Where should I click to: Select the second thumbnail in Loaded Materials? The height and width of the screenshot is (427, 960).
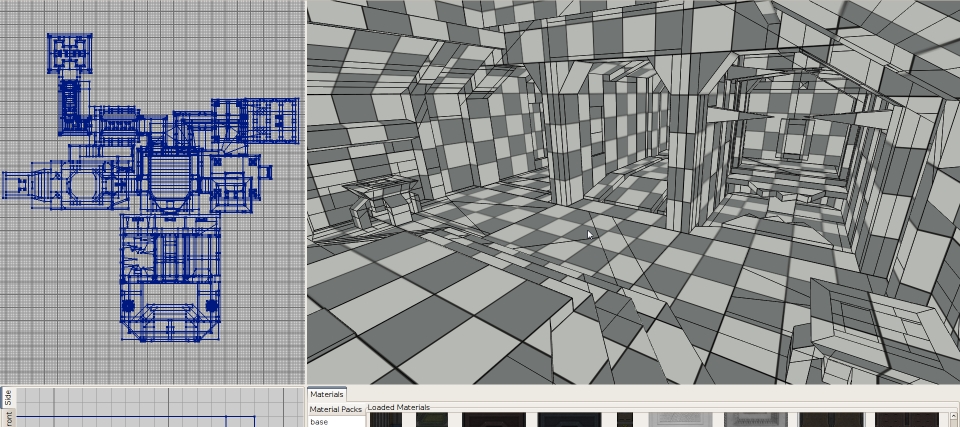click(431, 420)
